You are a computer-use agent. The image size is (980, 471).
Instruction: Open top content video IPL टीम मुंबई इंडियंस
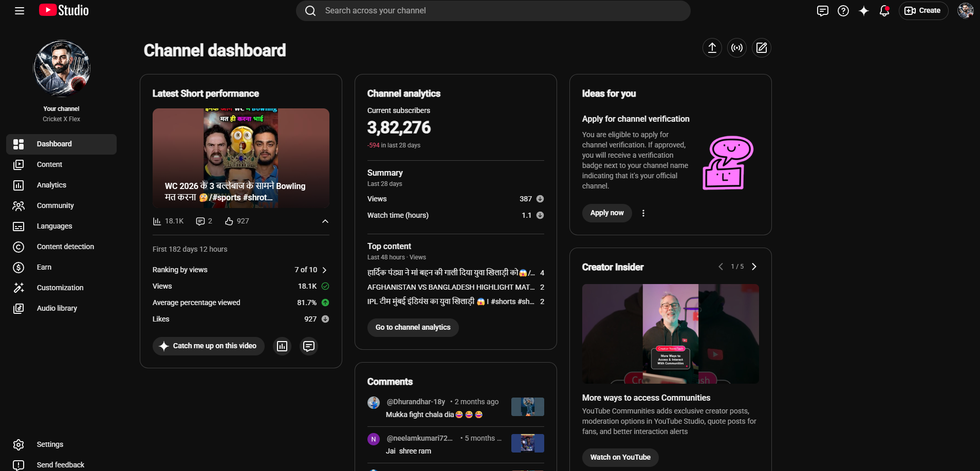[451, 302]
